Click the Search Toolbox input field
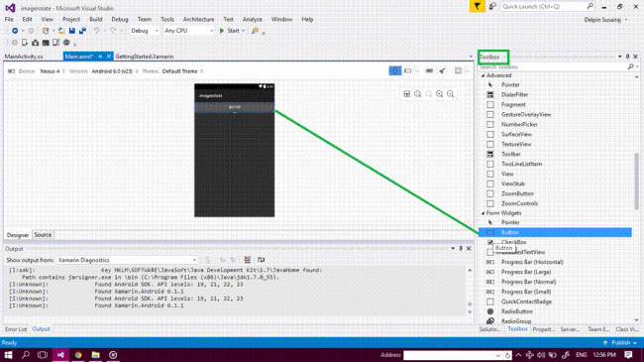644x362 pixels. click(x=553, y=66)
